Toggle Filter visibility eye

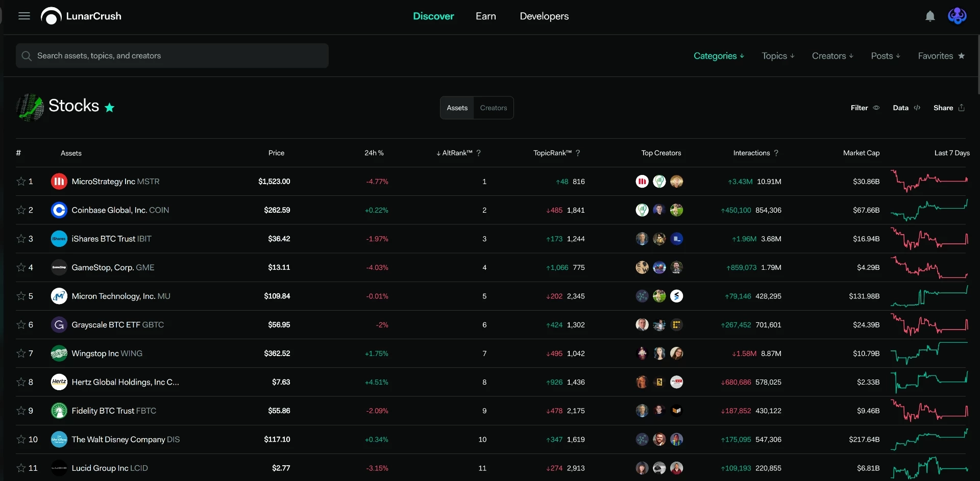coord(876,108)
